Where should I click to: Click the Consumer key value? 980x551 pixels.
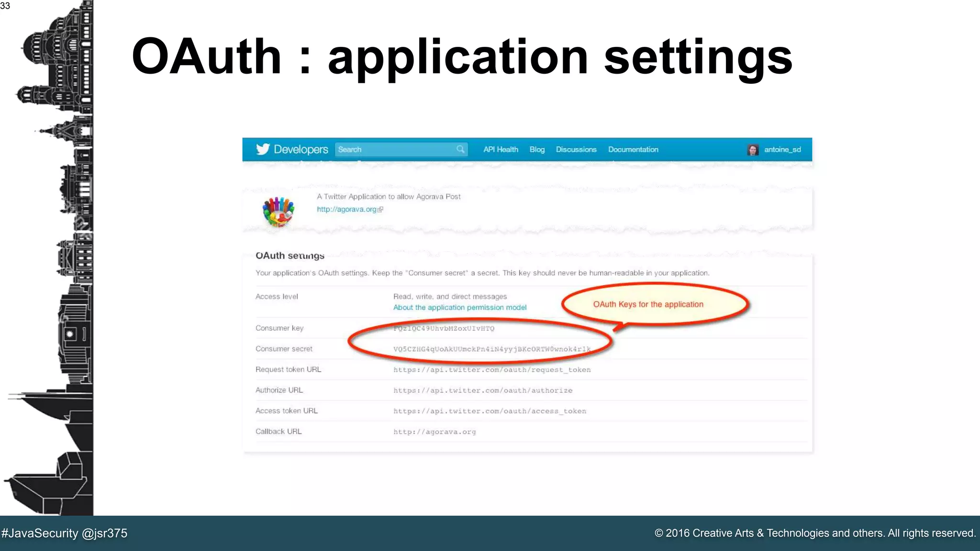(444, 328)
